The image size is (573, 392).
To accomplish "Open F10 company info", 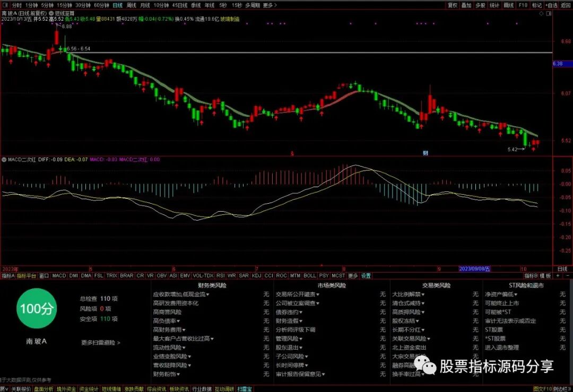I will (523, 5).
